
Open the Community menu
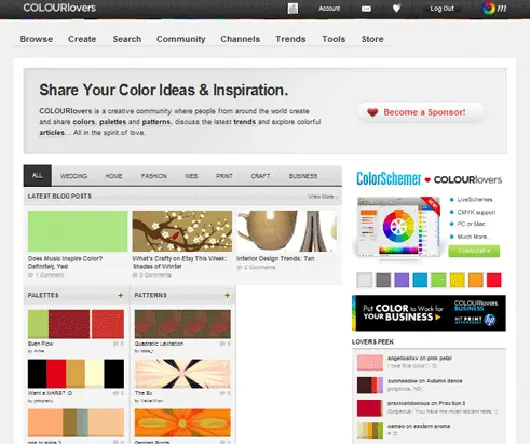pyautogui.click(x=181, y=39)
